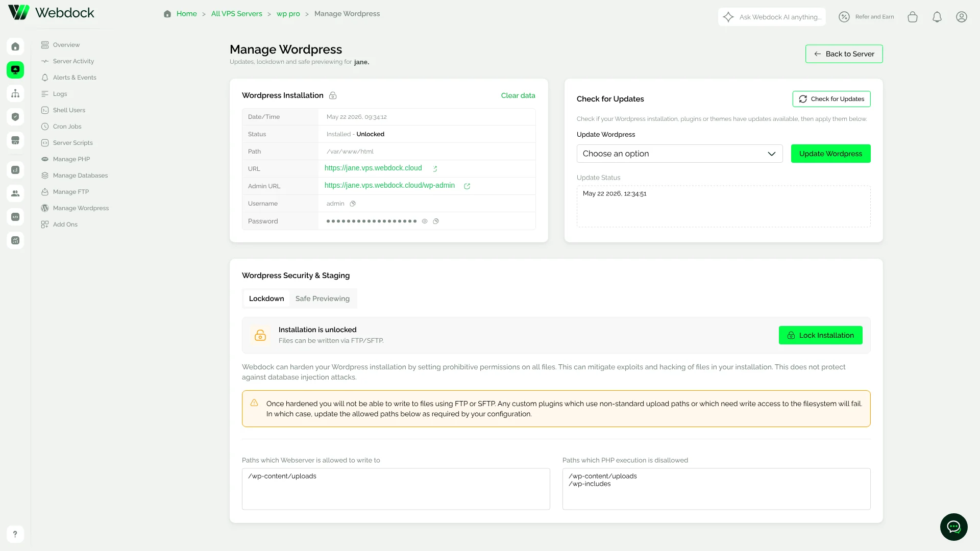This screenshot has width=980, height=551.
Task: Copy the admin username
Action: (353, 204)
